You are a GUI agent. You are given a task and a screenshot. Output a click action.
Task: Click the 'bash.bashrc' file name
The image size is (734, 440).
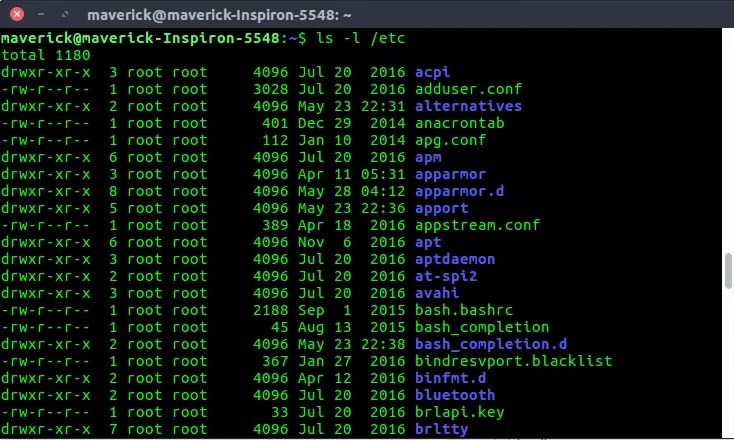[x=464, y=310]
